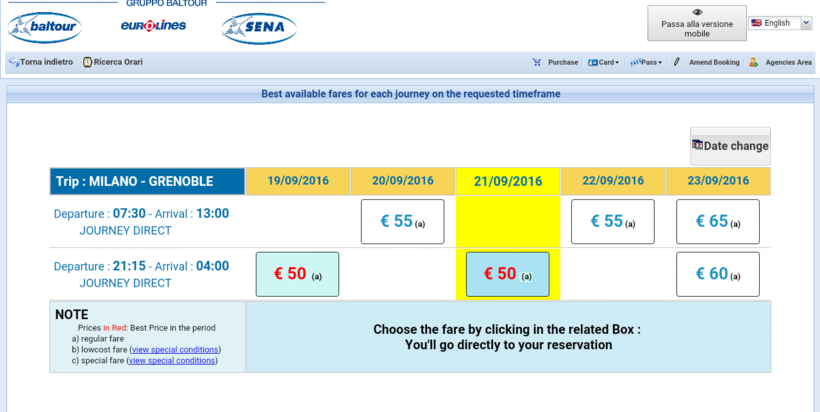This screenshot has width=820, height=412.
Task: Open the English language dropdown
Action: [x=781, y=23]
